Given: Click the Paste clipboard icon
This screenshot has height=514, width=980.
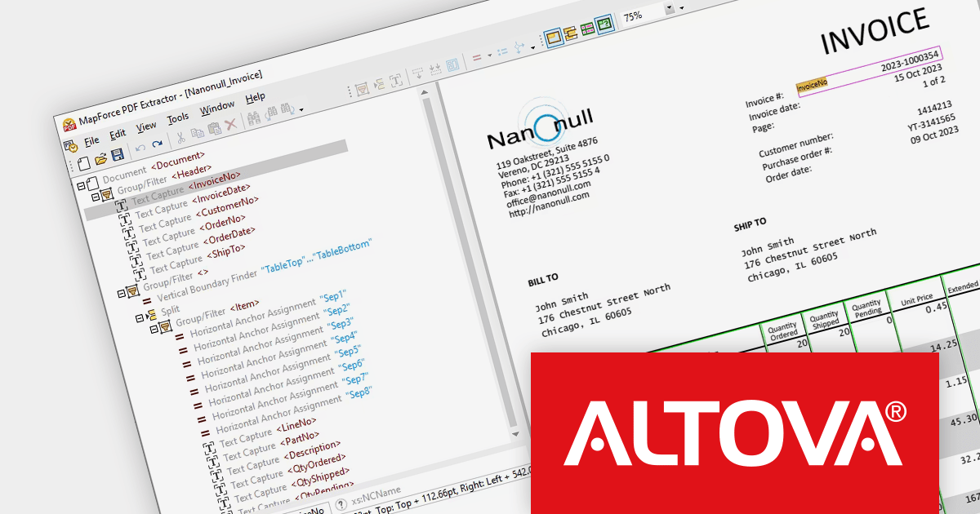Looking at the screenshot, I should [214, 128].
